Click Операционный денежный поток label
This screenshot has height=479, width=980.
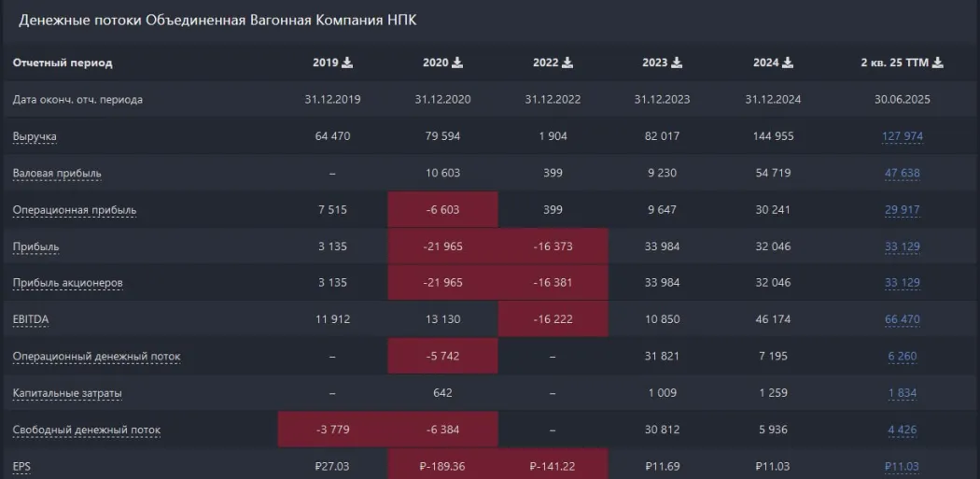[96, 357]
